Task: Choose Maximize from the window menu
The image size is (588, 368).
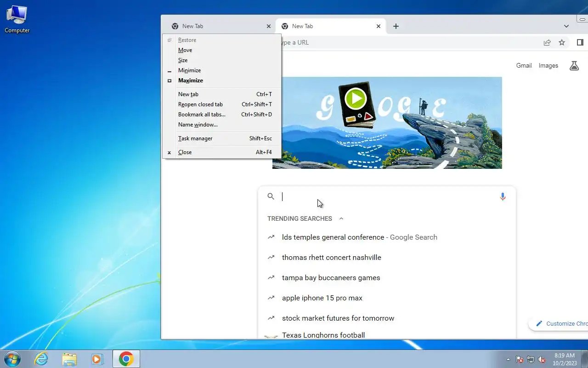Action: 221,80
